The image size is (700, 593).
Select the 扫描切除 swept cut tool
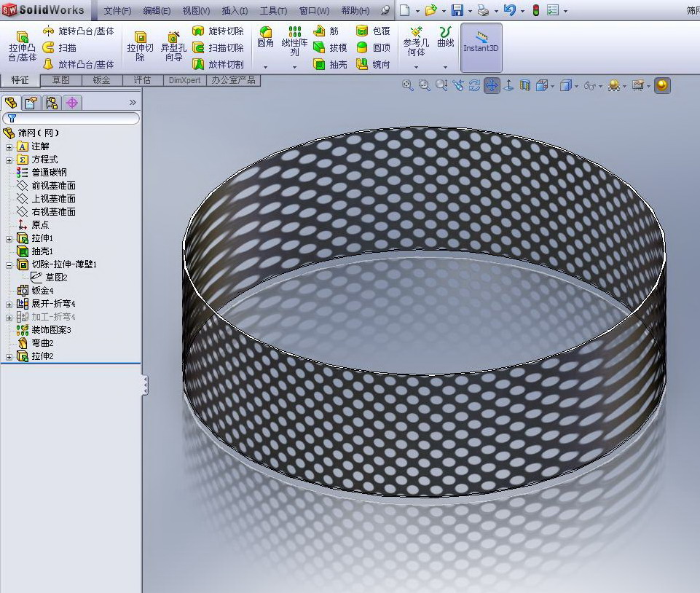(x=218, y=48)
